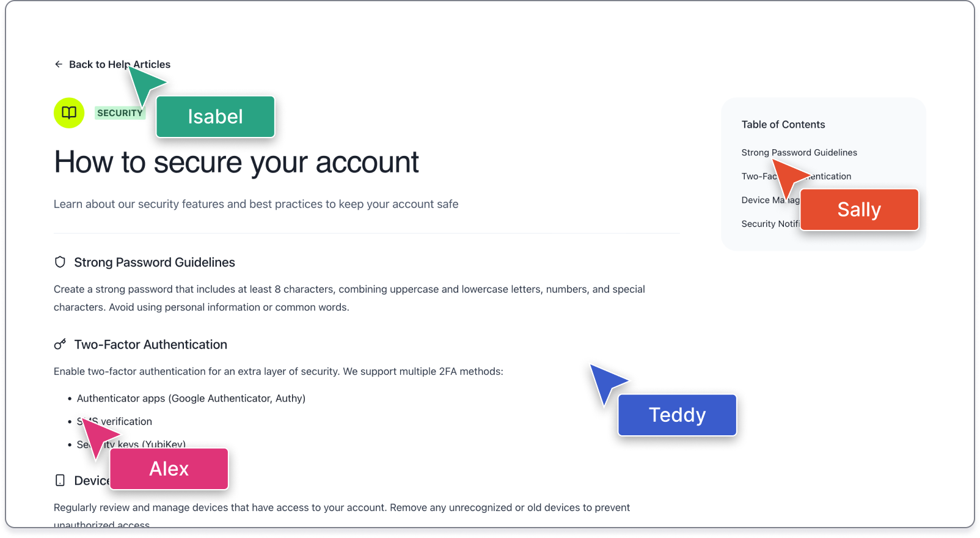Click the Teddy name label
The height and width of the screenshot is (538, 980).
click(x=677, y=415)
